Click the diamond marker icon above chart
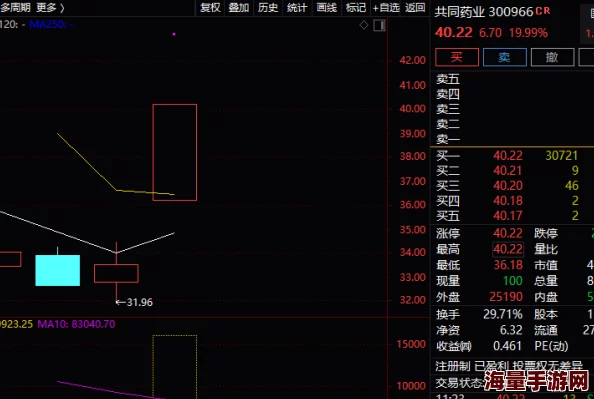This screenshot has width=594, height=399. coord(364,25)
